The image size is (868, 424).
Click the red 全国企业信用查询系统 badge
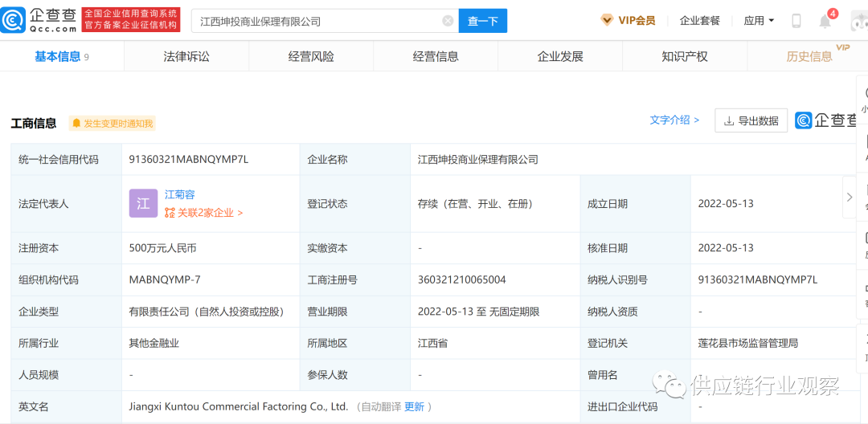click(x=131, y=20)
